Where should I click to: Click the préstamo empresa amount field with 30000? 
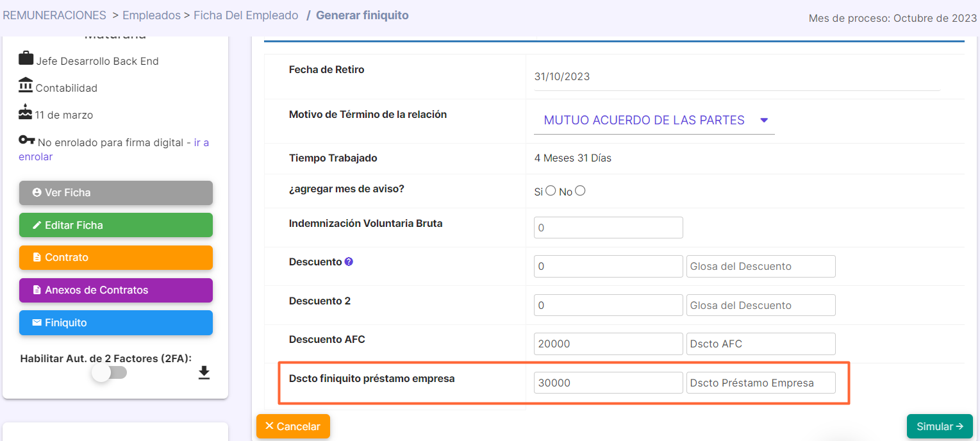tap(608, 383)
